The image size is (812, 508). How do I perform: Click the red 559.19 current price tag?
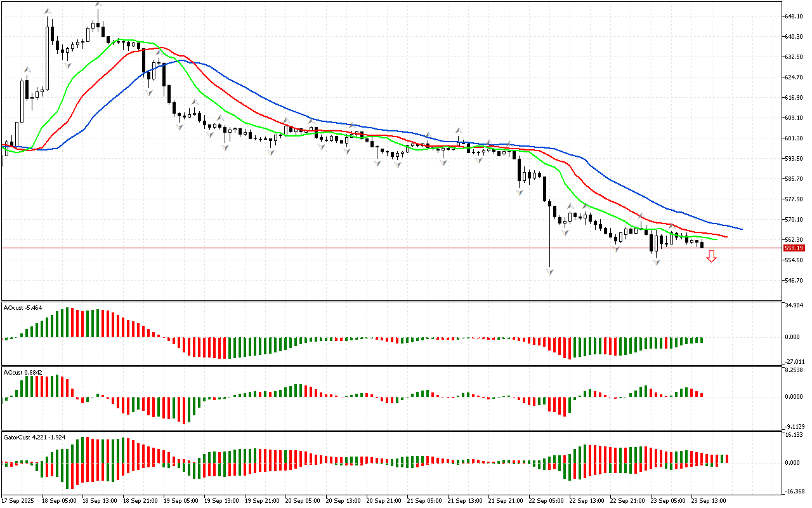[x=794, y=248]
